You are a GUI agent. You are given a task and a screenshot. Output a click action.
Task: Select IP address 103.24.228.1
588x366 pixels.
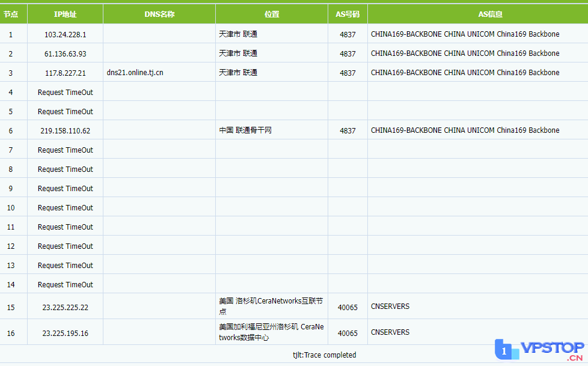[x=66, y=34]
